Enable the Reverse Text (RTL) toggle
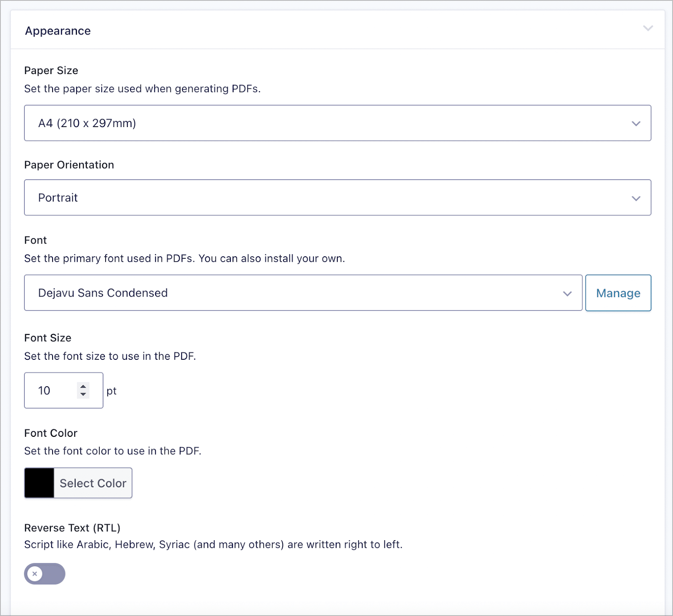673x616 pixels. point(45,574)
